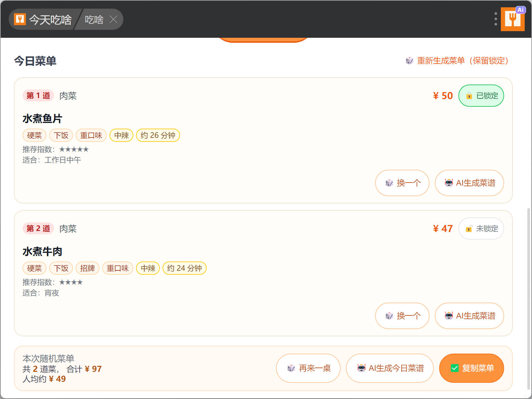532x399 pixels.
Task: Click the ¥ 47 price
Action: (x=443, y=229)
